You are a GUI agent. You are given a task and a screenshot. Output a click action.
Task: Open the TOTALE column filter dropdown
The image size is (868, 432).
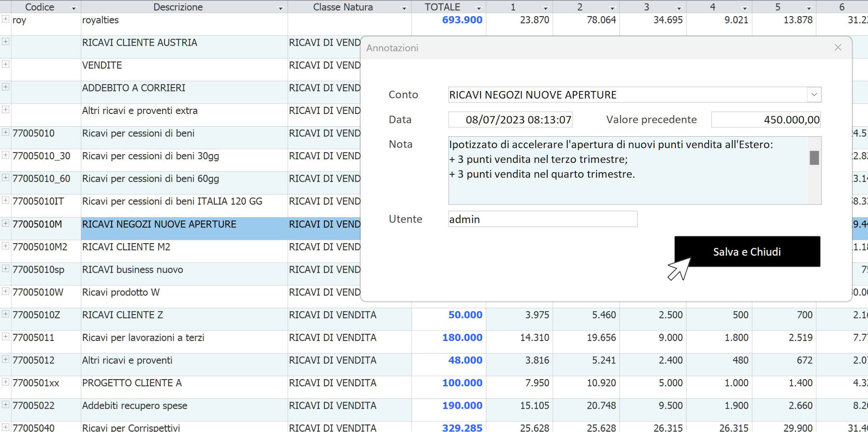click(x=479, y=8)
